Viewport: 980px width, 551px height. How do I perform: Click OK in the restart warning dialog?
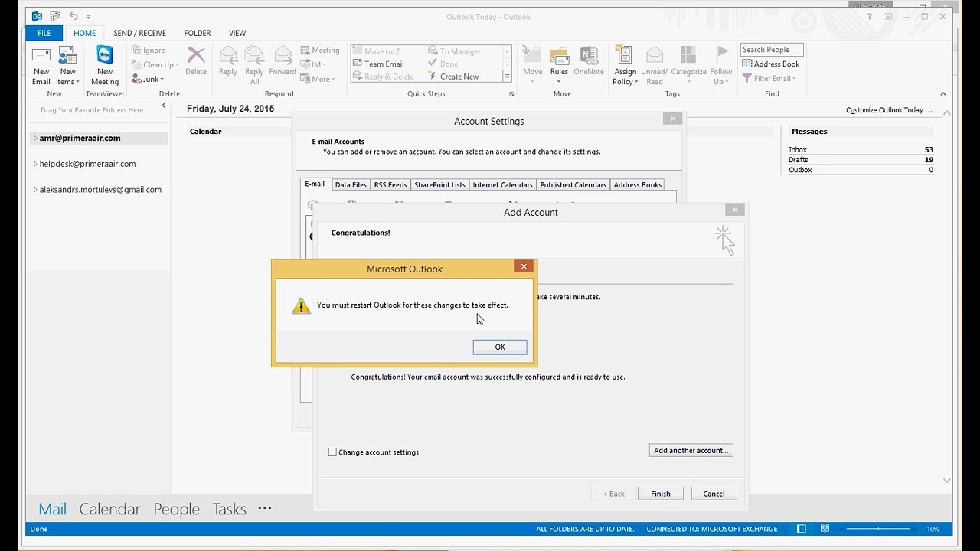(x=500, y=347)
